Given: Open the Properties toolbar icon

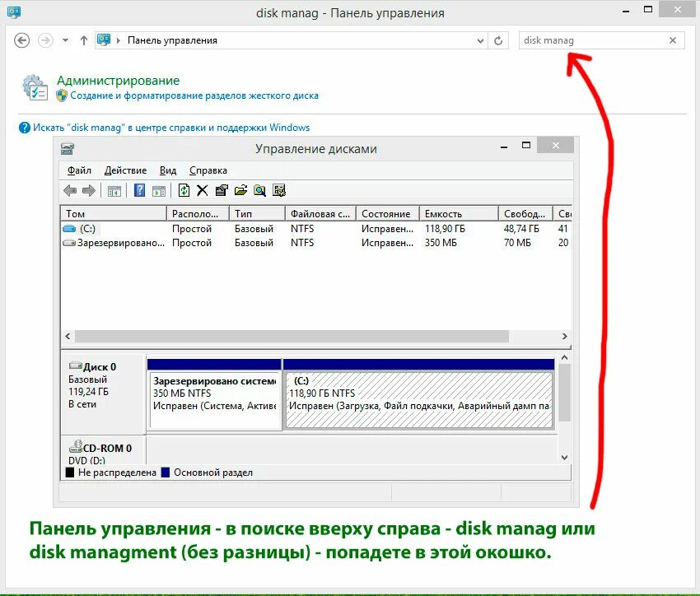Looking at the screenshot, I should (x=222, y=190).
